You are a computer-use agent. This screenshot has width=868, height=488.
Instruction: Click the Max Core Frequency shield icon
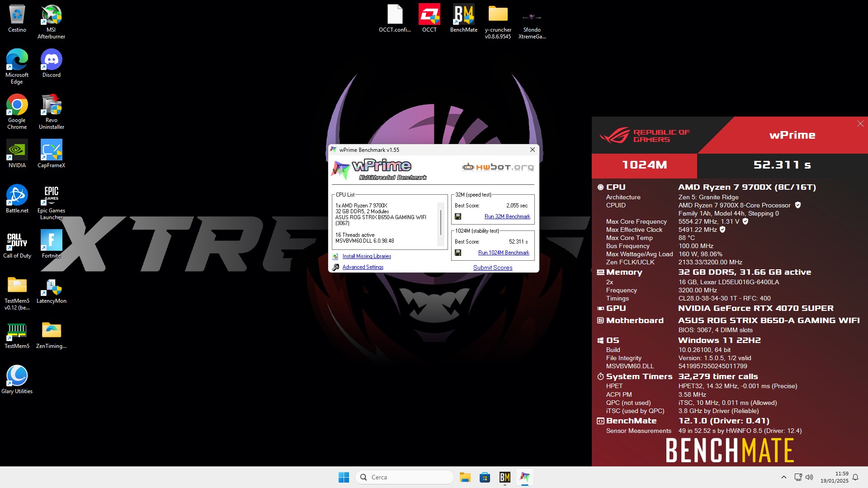coord(745,221)
